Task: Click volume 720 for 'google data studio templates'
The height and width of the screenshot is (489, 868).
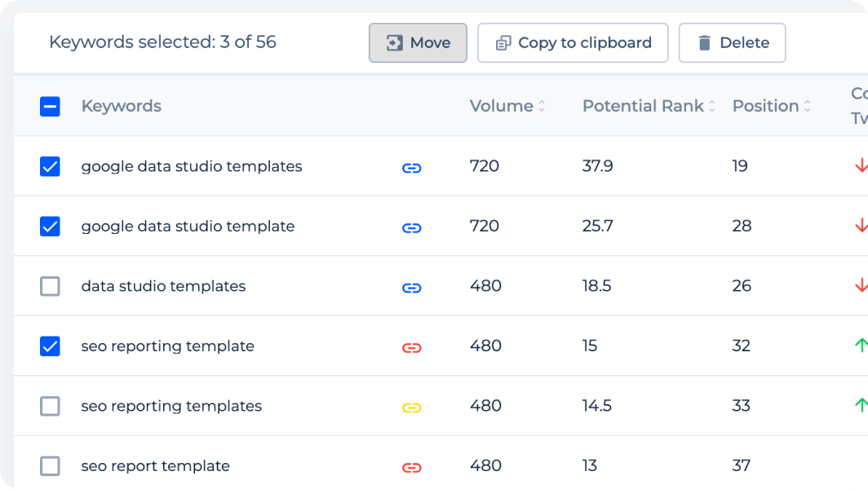Action: [x=485, y=166]
